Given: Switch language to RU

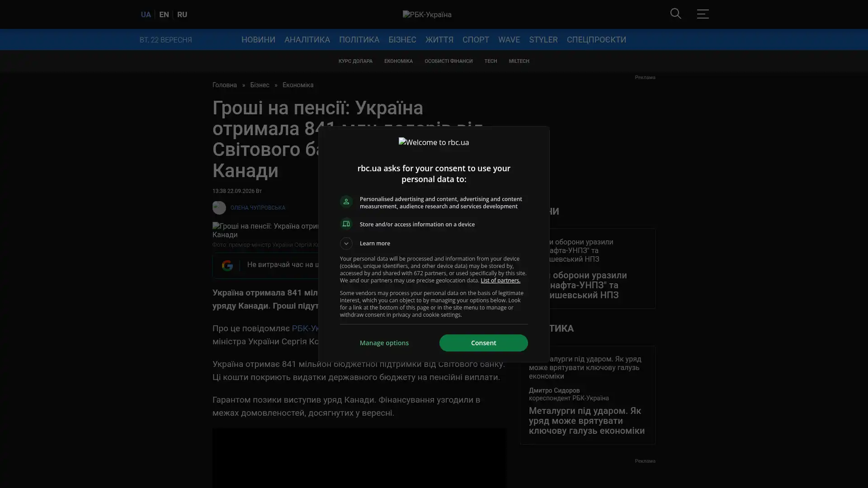Looking at the screenshot, I should pos(182,14).
